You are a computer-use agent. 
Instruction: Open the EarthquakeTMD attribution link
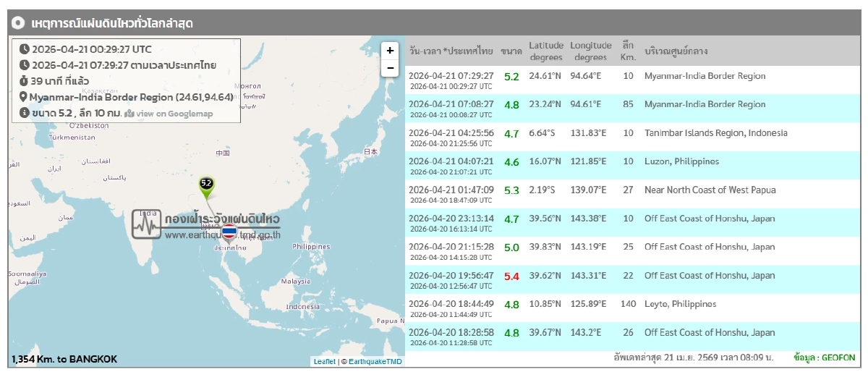[x=375, y=361]
